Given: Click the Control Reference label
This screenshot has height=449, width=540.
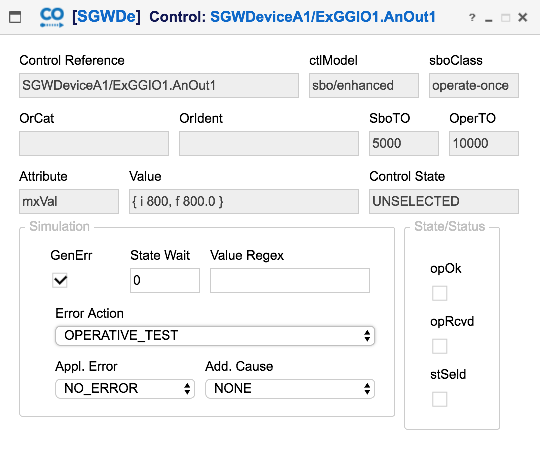Looking at the screenshot, I should [72, 60].
